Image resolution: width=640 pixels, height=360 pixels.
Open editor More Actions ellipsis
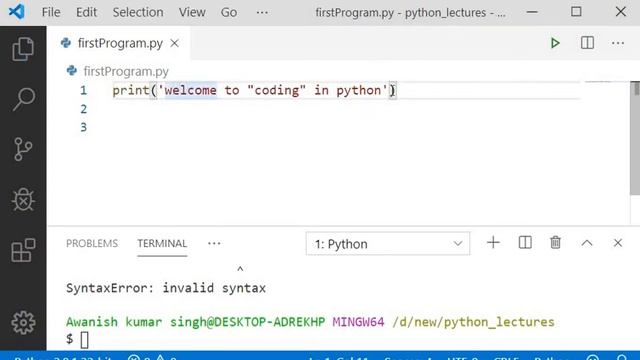tap(618, 43)
